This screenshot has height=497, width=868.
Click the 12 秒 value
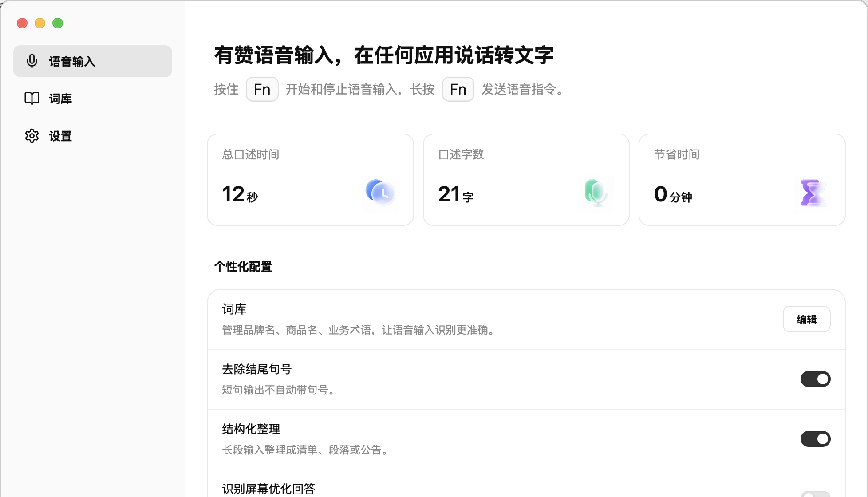click(240, 194)
